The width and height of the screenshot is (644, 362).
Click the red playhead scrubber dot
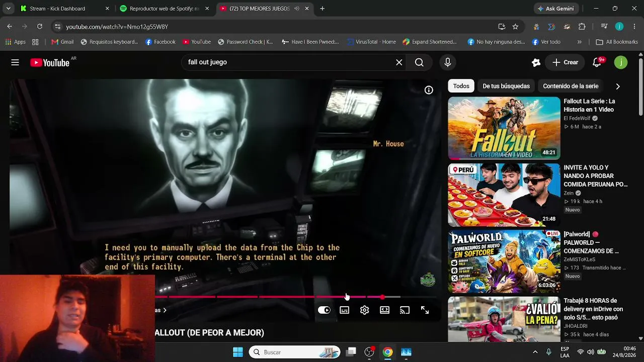pos(382,297)
